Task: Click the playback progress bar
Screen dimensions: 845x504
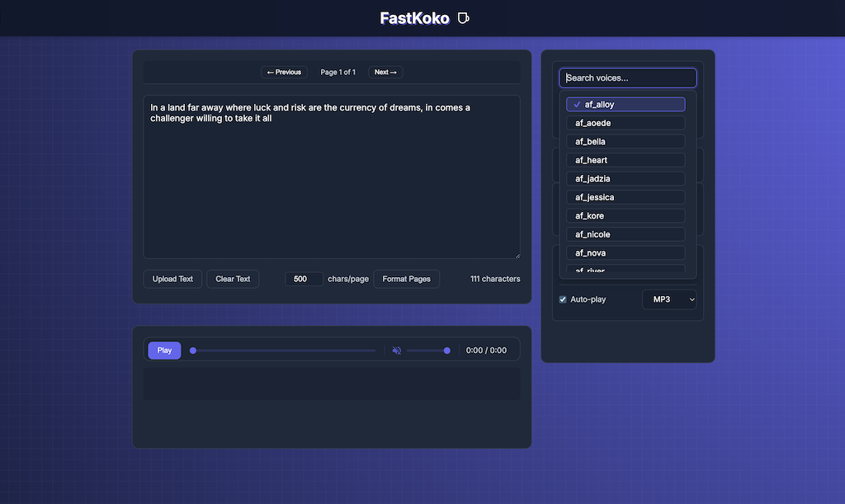Action: [x=284, y=351]
